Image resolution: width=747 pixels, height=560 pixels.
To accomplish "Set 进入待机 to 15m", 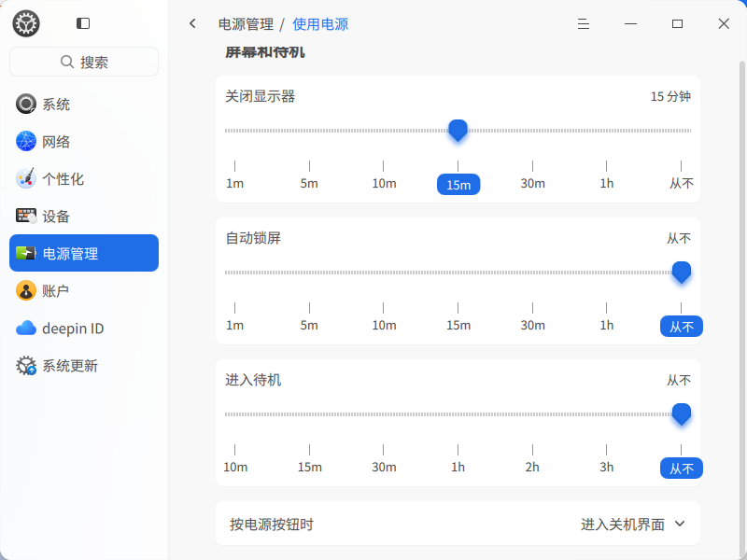I will (310, 468).
